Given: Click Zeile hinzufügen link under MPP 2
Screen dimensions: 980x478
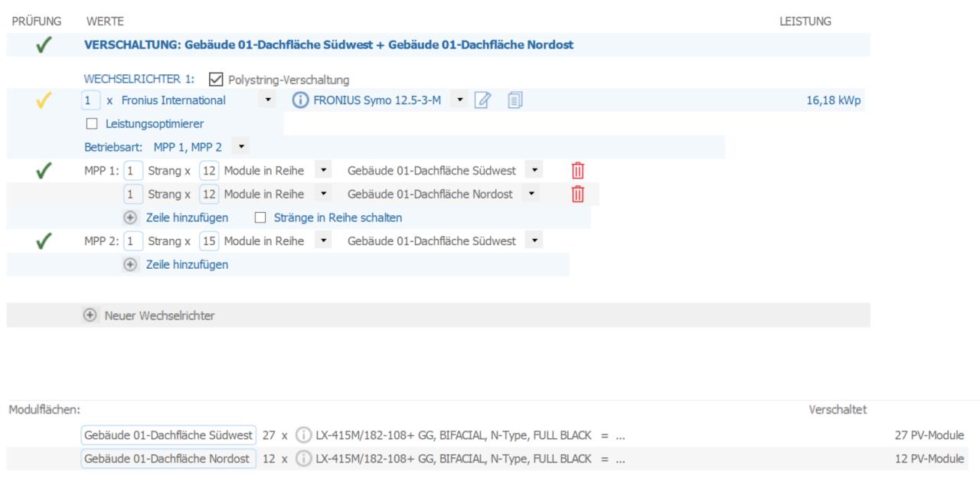Looking at the screenshot, I should click(187, 265).
